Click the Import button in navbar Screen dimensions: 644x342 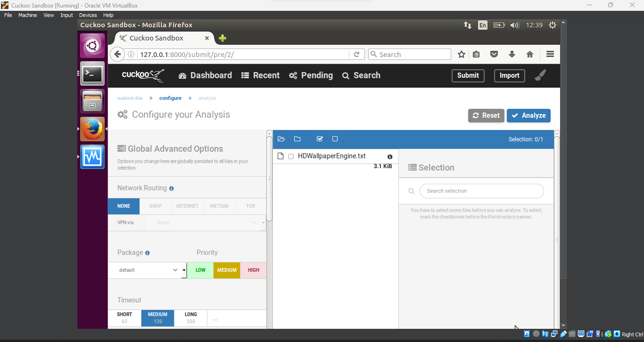pos(509,75)
